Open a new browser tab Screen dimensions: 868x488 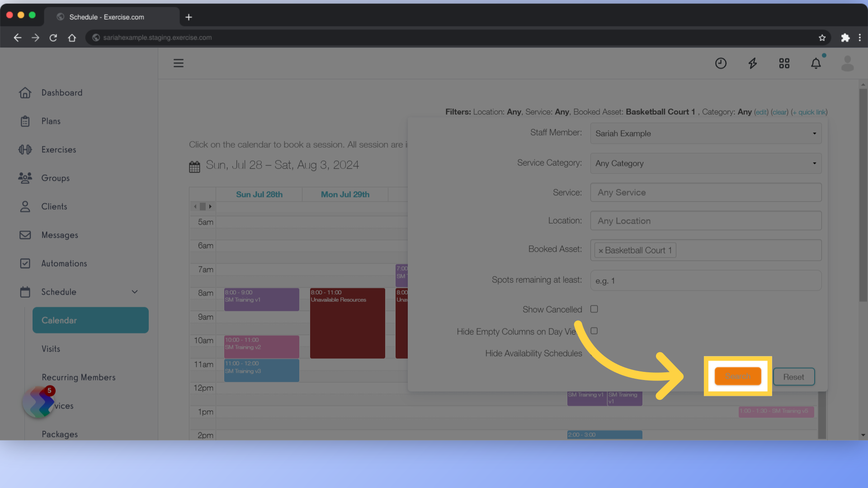189,17
